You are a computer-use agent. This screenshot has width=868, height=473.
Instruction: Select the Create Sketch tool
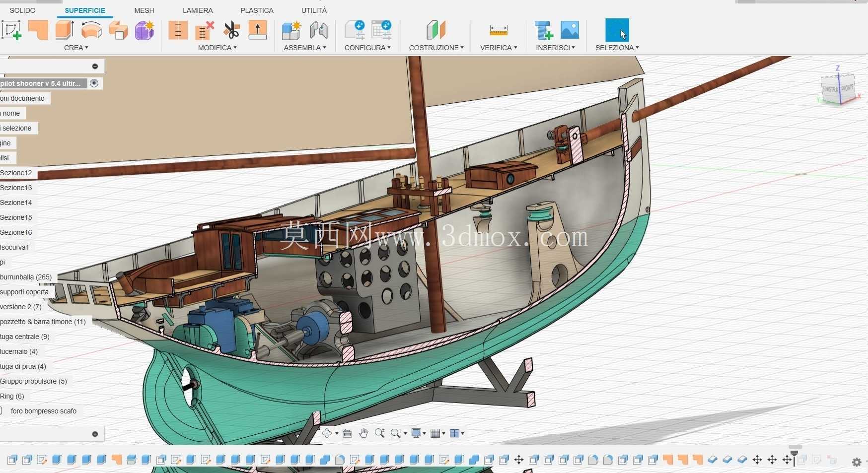tap(11, 30)
